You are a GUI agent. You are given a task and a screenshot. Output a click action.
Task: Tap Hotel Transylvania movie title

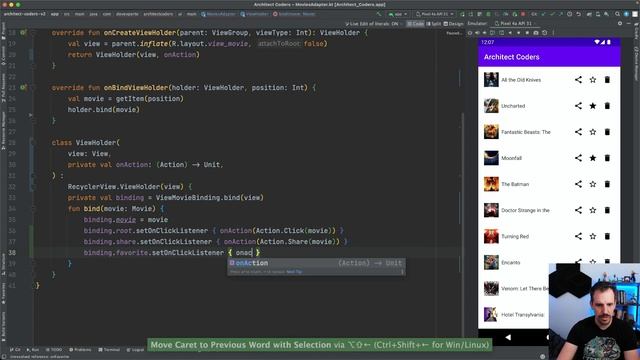522,315
